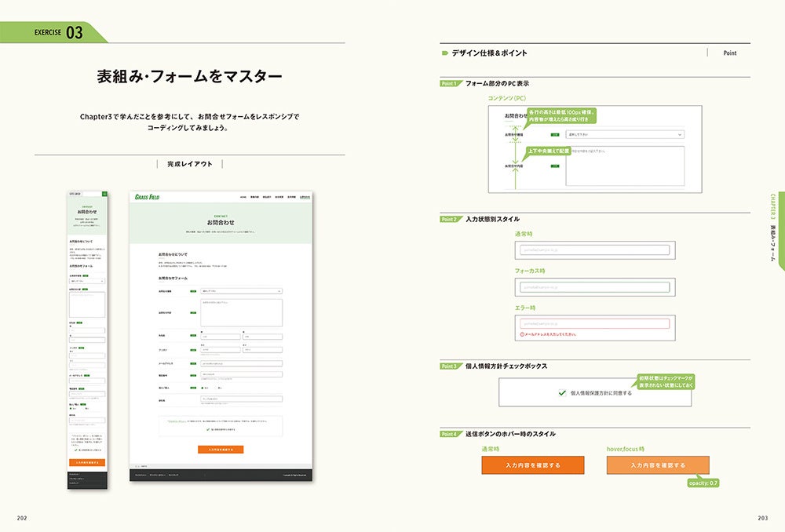Viewport: 785px width, 532px height.
Task: Click the green arrow icon beside デザイン仕様&ポイント
Action: click(444, 53)
